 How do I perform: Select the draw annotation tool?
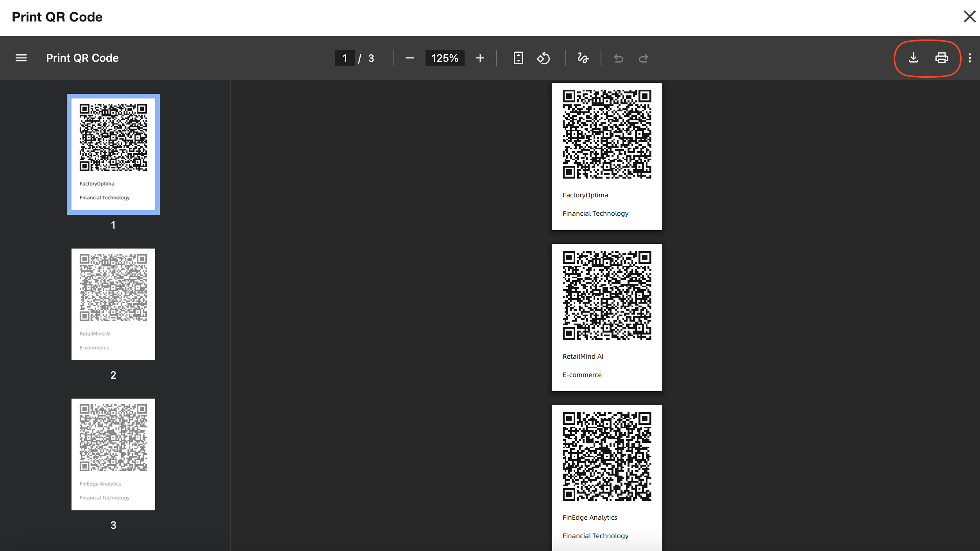pos(583,58)
